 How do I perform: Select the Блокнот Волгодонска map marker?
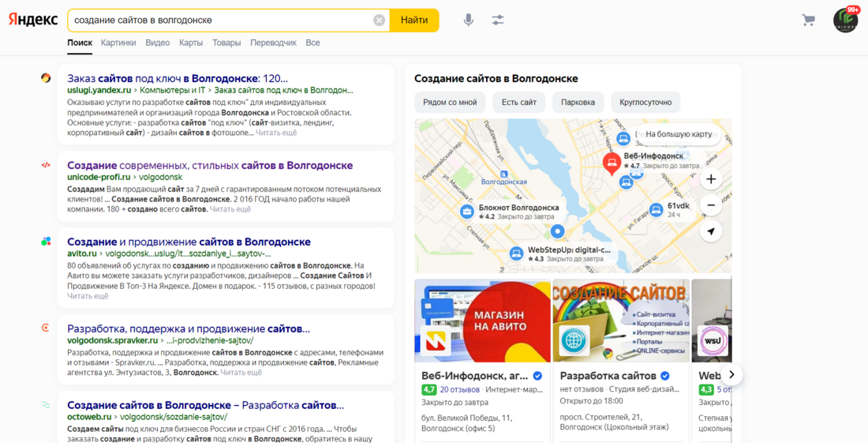pyautogui.click(x=466, y=211)
